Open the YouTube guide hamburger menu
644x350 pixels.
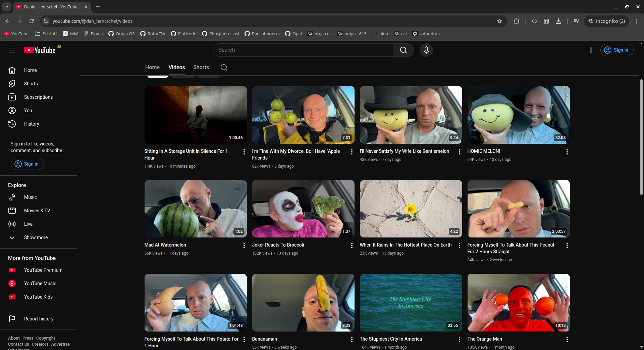[12, 50]
